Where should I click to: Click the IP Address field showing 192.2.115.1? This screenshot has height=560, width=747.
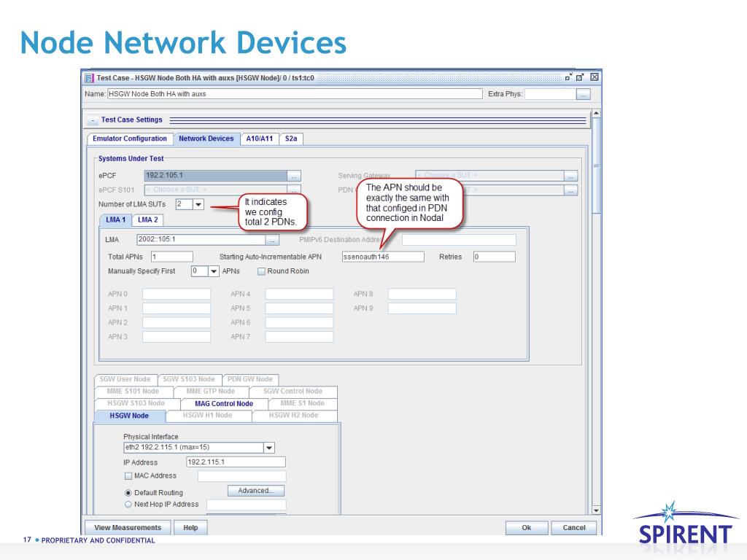click(x=236, y=462)
